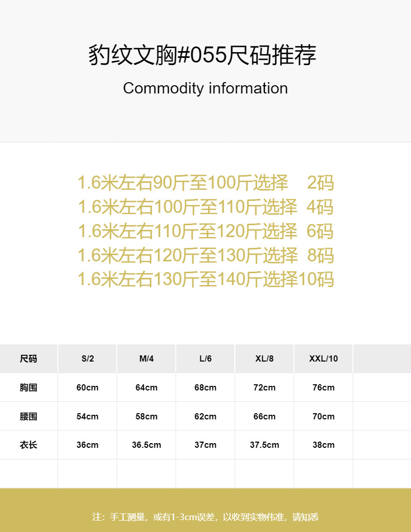This screenshot has height=532, width=411.
Task: Click the XXL/10 size column header
Action: click(323, 358)
